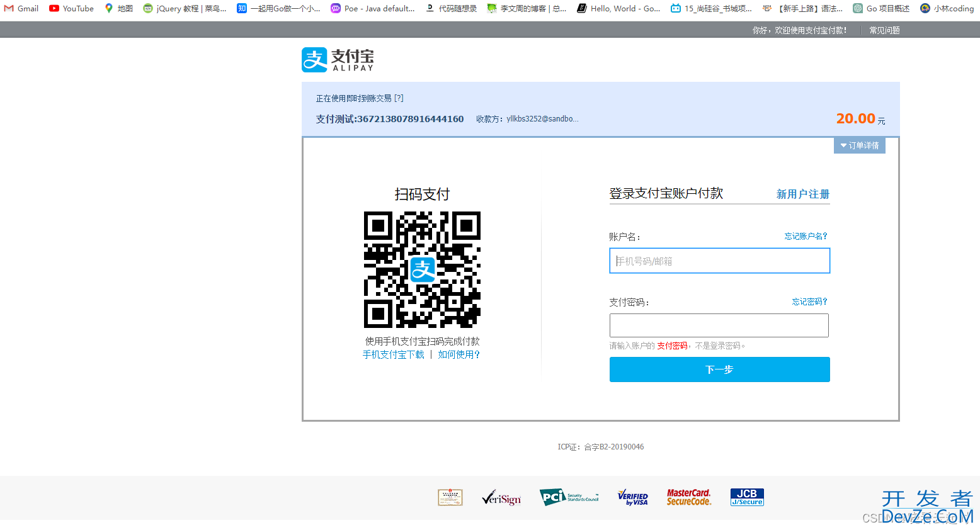The image size is (980, 530).
Task: Click the 登录支付宝账户付款 heading
Action: (x=666, y=193)
